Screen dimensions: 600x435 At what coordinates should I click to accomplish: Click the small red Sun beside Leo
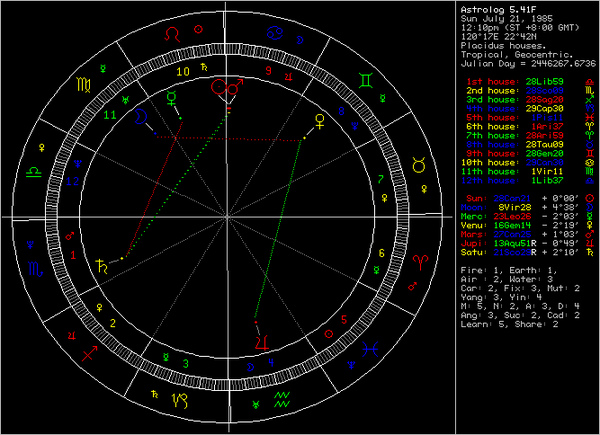(198, 29)
